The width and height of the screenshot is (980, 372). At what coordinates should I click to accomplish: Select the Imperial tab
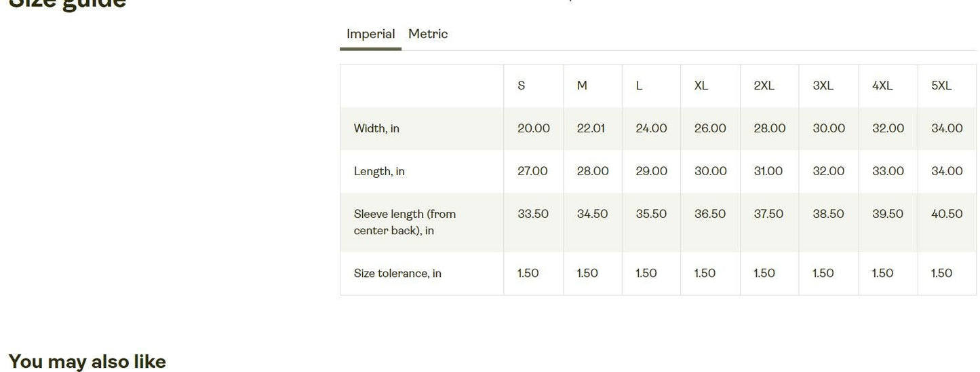[370, 34]
